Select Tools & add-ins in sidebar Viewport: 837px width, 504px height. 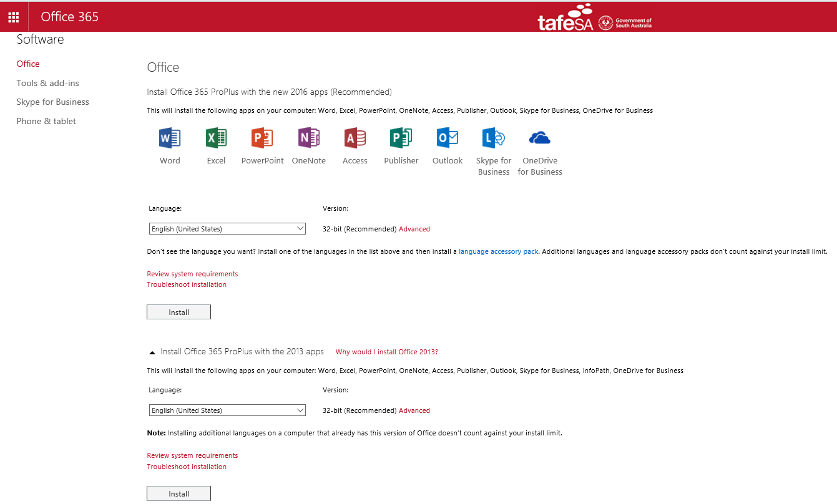tap(47, 83)
